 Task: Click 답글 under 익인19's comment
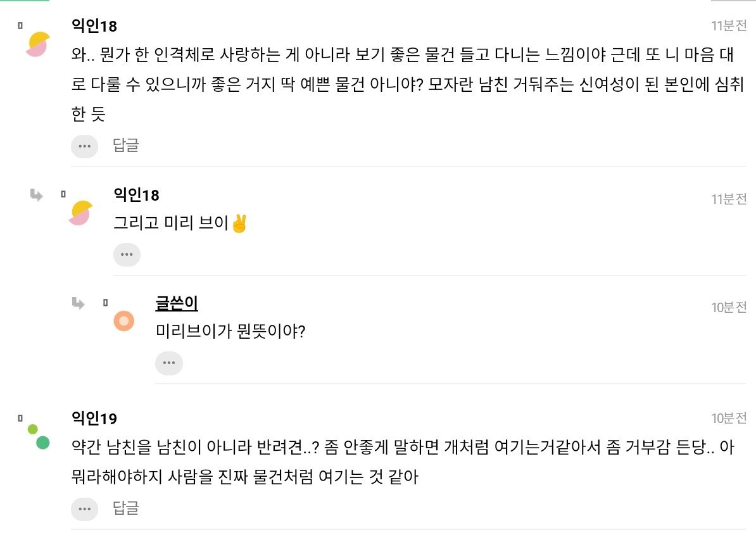click(x=125, y=508)
